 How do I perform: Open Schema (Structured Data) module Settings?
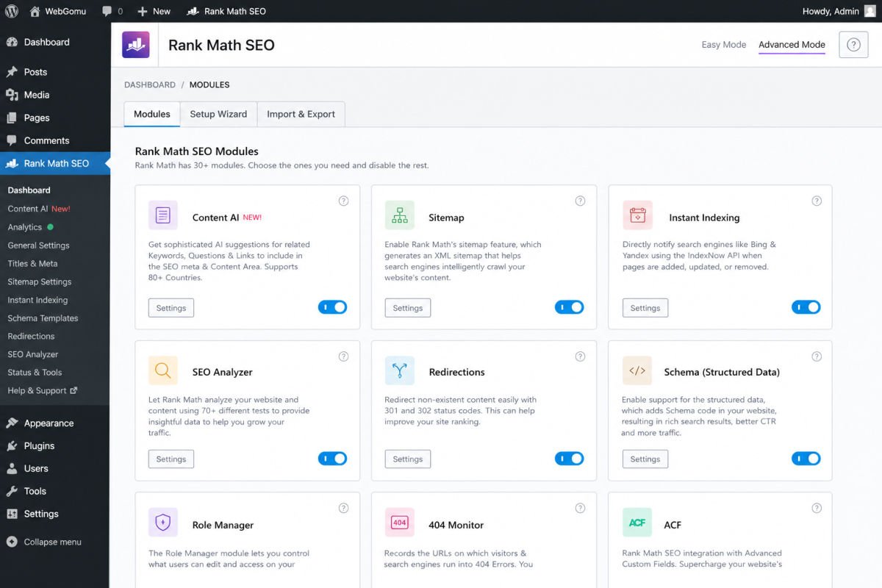click(645, 459)
